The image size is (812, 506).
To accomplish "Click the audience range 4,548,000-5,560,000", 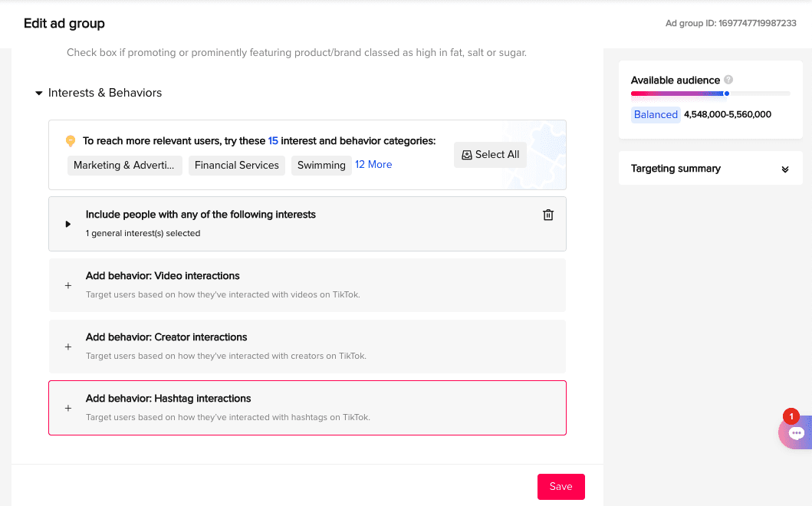I will 728,114.
